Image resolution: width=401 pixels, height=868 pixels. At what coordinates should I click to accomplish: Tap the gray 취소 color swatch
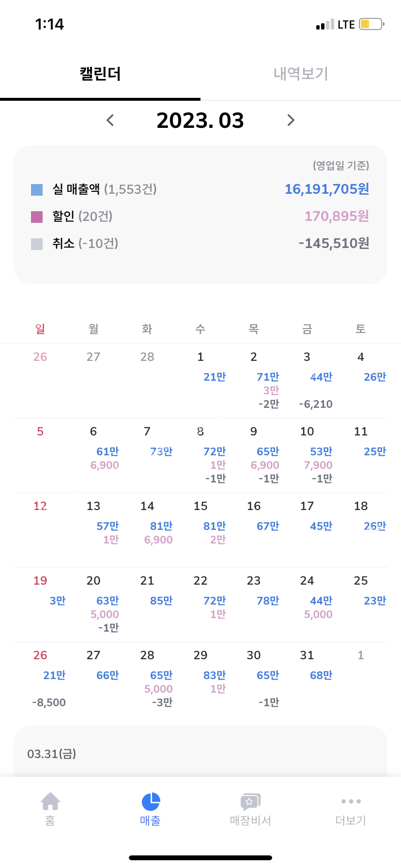coord(37,244)
